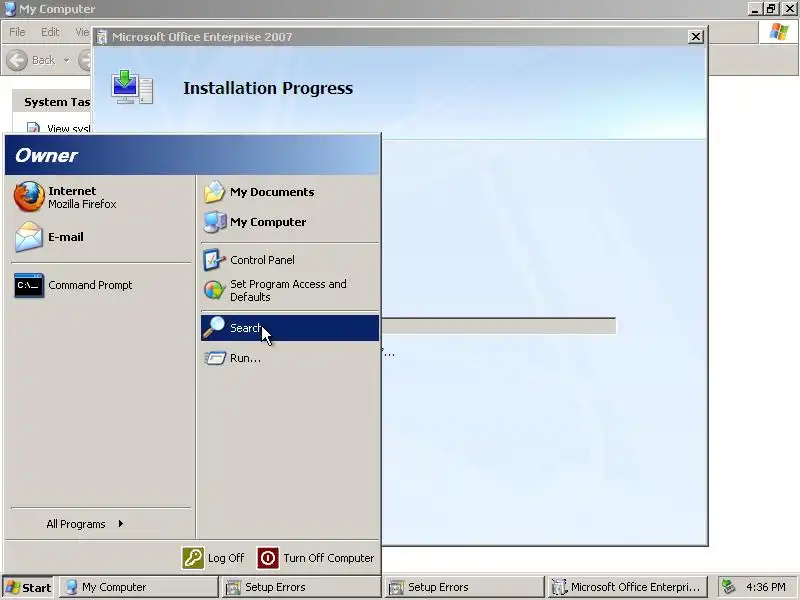
Task: Click the red Turn Off Computer icon
Action: pyautogui.click(x=268, y=558)
